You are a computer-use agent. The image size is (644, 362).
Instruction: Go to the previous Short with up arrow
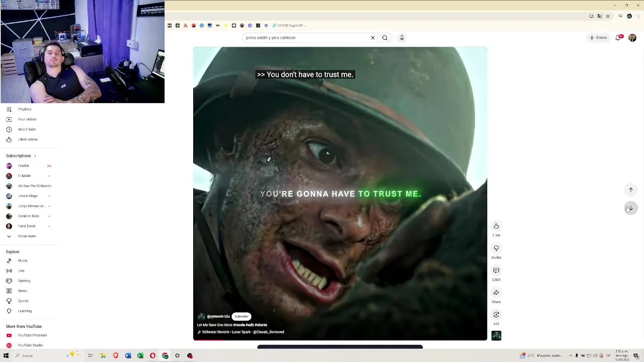(x=631, y=190)
